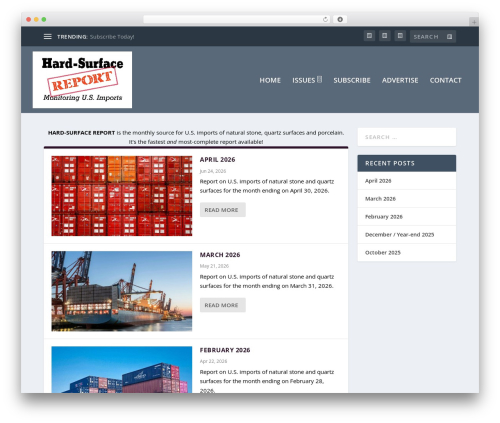Open the ADVERTISE page
Image resolution: width=500 pixels, height=423 pixels.
click(400, 80)
